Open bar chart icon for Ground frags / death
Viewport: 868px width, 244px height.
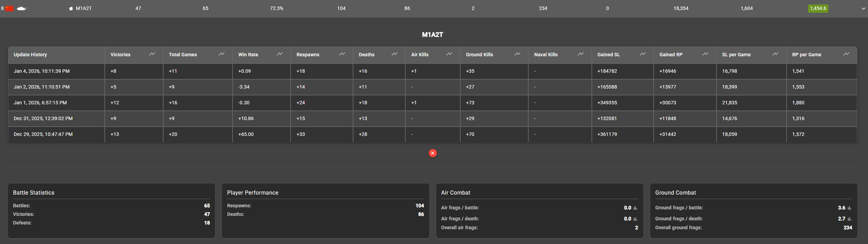[x=849, y=219]
